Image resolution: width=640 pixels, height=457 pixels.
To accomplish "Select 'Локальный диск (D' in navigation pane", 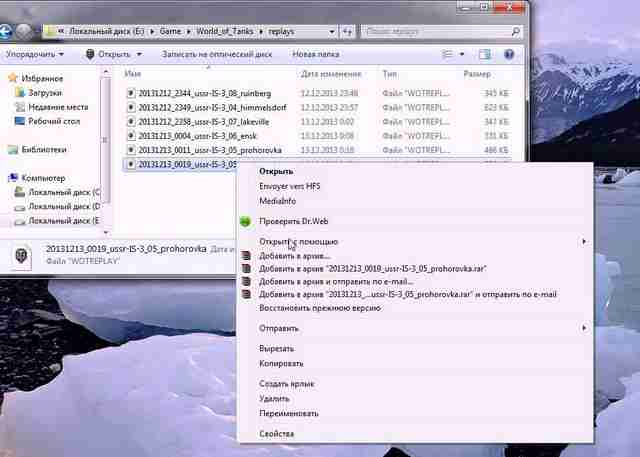I will pos(64,206).
